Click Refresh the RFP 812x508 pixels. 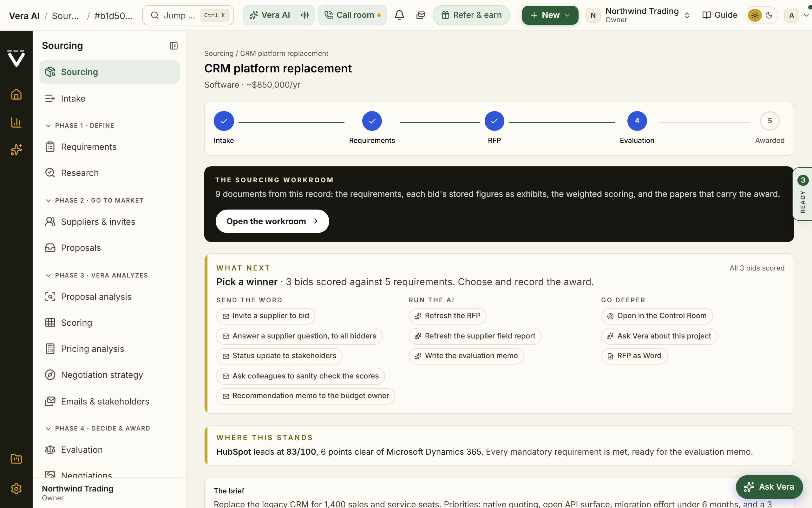pos(447,316)
